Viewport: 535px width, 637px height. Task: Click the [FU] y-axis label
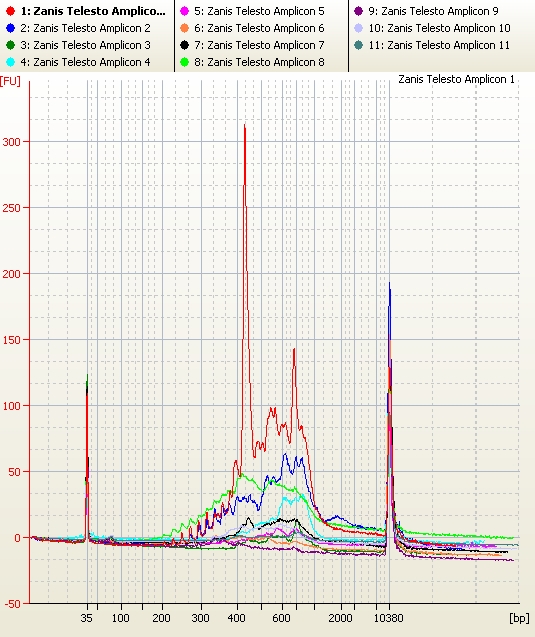[x=10, y=81]
